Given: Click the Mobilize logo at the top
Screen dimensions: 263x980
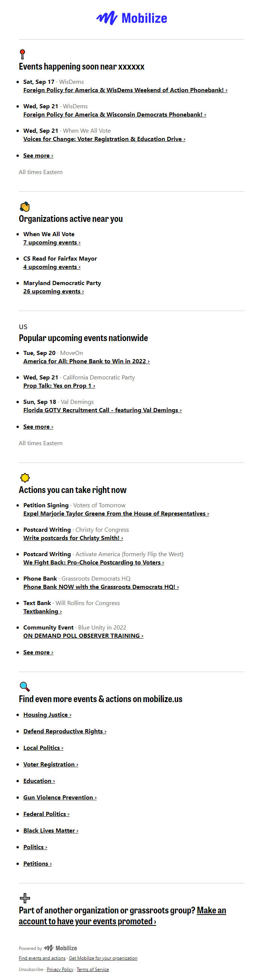Looking at the screenshot, I should [131, 18].
